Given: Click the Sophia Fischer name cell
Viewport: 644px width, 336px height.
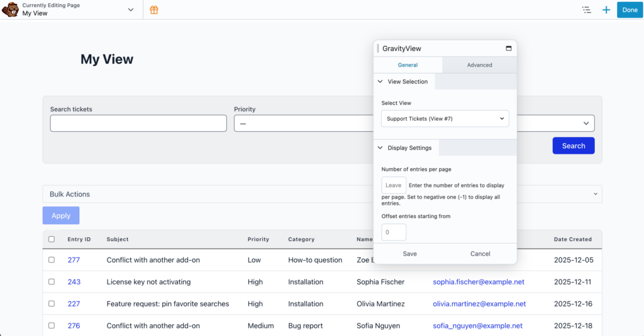Looking at the screenshot, I should 380,282.
